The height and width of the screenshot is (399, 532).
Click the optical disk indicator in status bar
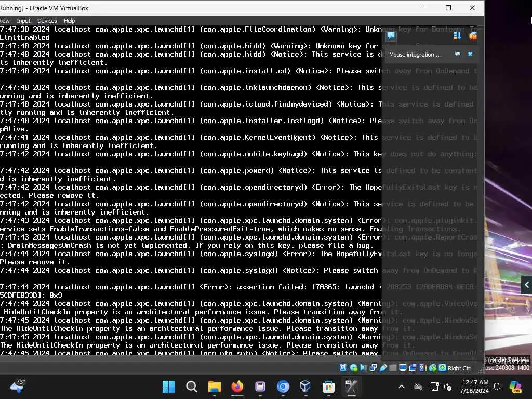click(353, 368)
